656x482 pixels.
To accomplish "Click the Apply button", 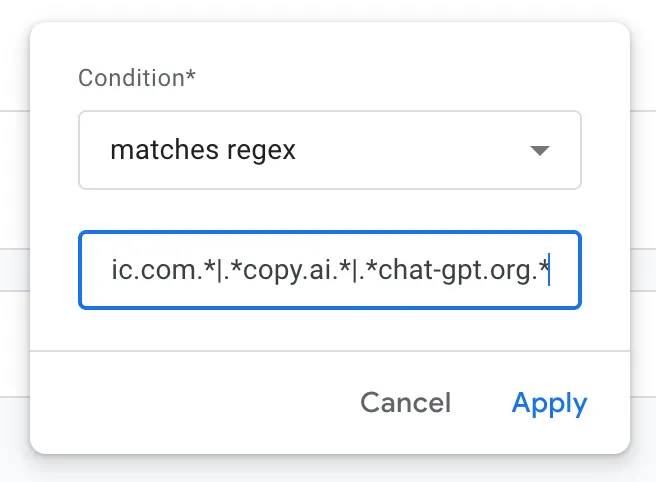I will tap(549, 404).
